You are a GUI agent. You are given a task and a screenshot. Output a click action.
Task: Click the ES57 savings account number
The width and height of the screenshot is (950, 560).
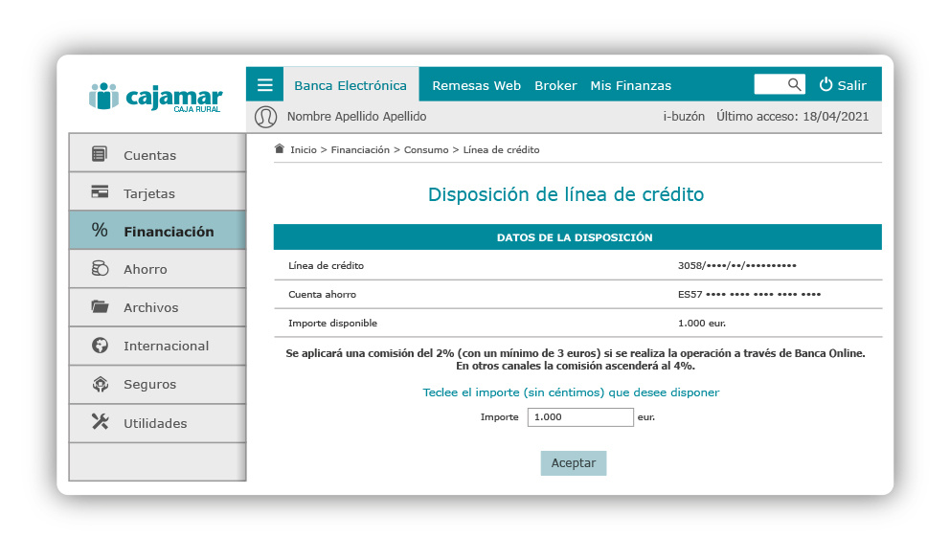[749, 294]
